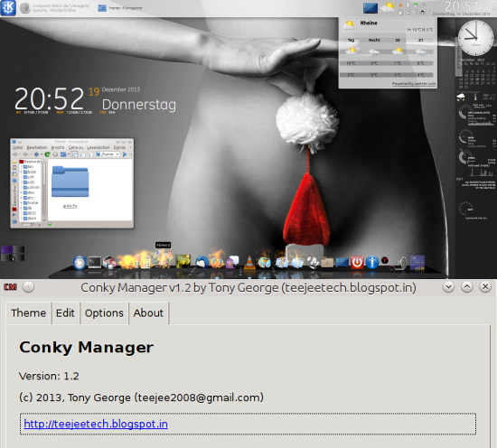Select the etc folder in Konqueror tree
Image resolution: width=497 pixels, height=448 pixels.
click(28, 198)
